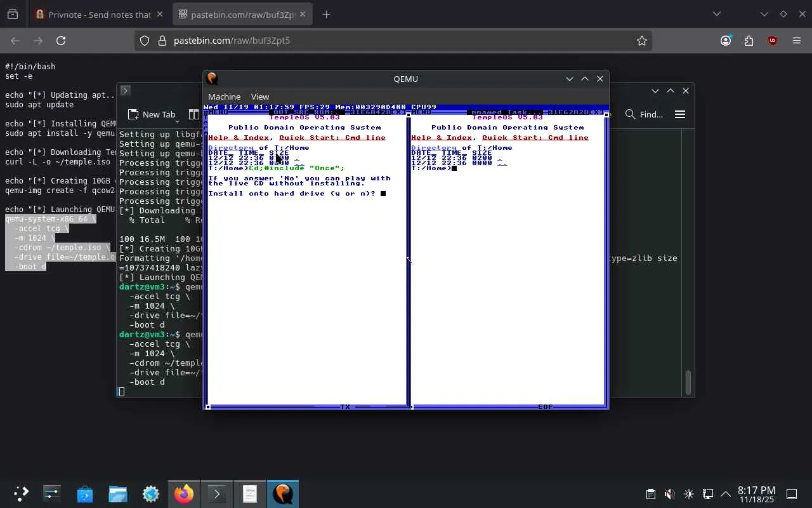Open the KDE application launcher
Image resolution: width=812 pixels, height=508 pixels.
[21, 493]
